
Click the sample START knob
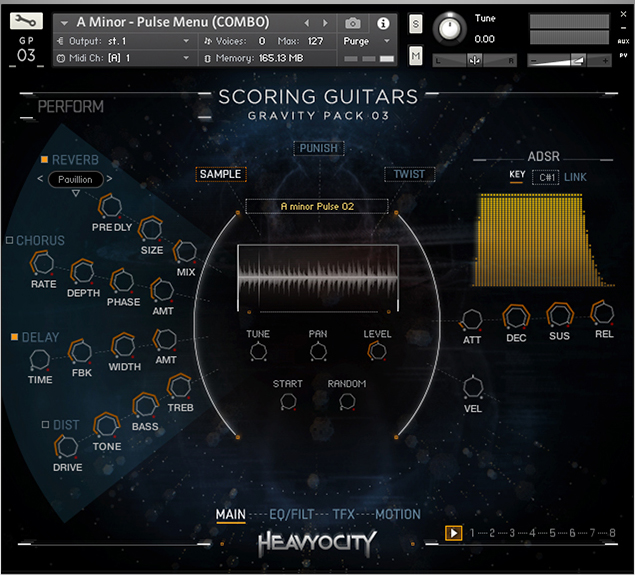[288, 401]
